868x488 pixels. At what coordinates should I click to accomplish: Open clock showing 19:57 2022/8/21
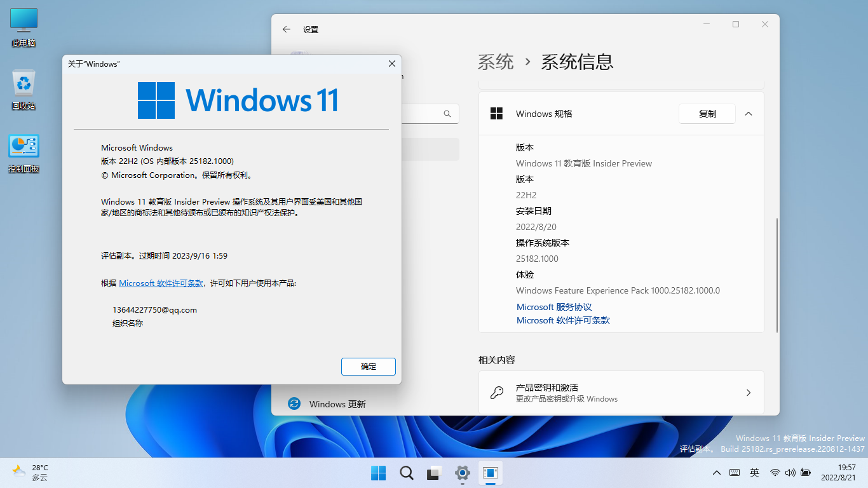pyautogui.click(x=839, y=472)
